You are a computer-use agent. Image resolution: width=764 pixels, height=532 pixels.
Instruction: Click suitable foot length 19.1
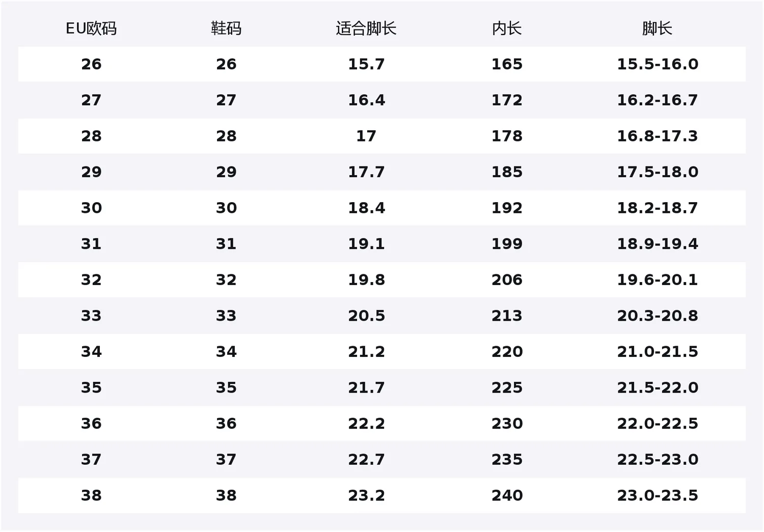pyautogui.click(x=366, y=244)
